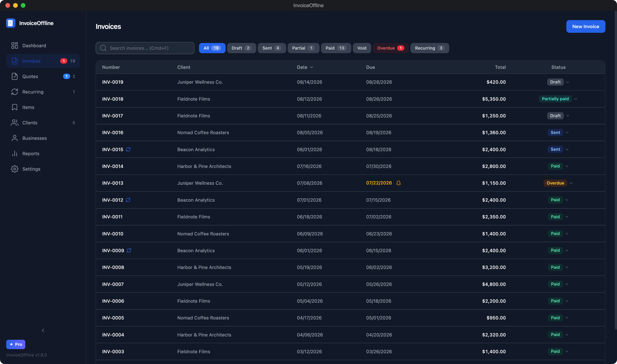Image resolution: width=617 pixels, height=364 pixels.
Task: Click the Items bookmark icon
Action: tap(15, 107)
